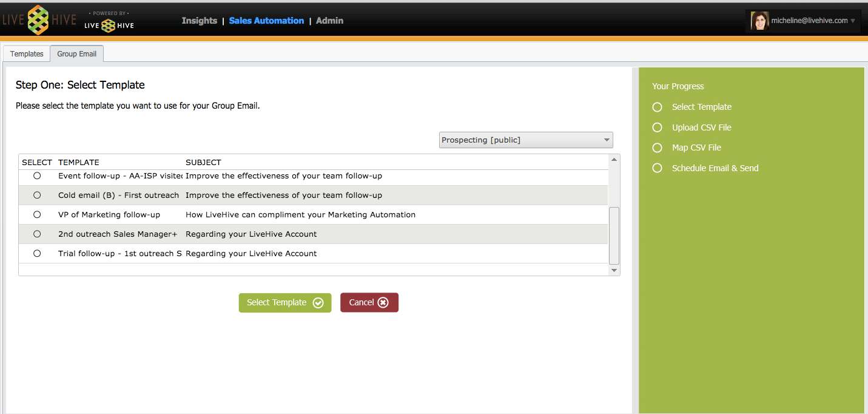Click the Select Template progress step circle
Screen dimensions: 868x414
click(657, 107)
